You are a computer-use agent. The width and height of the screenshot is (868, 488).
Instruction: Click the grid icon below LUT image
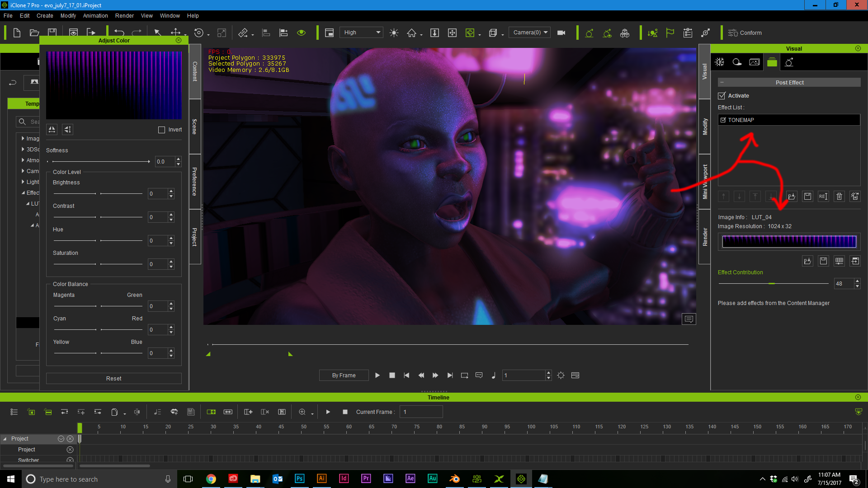pos(840,261)
